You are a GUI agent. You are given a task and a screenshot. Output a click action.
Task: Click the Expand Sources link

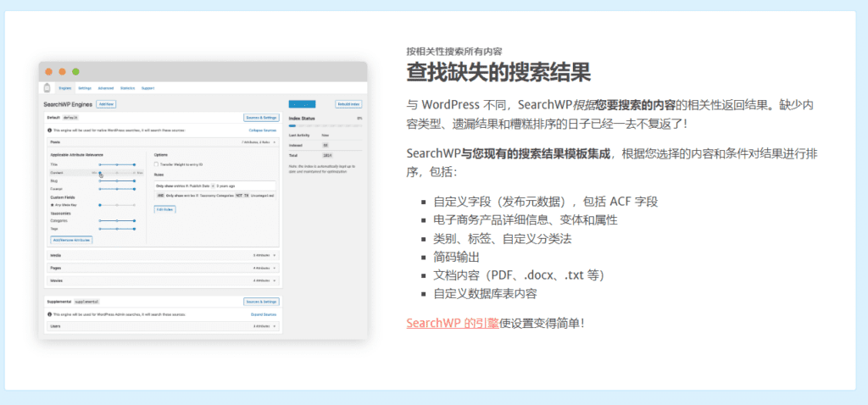[x=263, y=313]
